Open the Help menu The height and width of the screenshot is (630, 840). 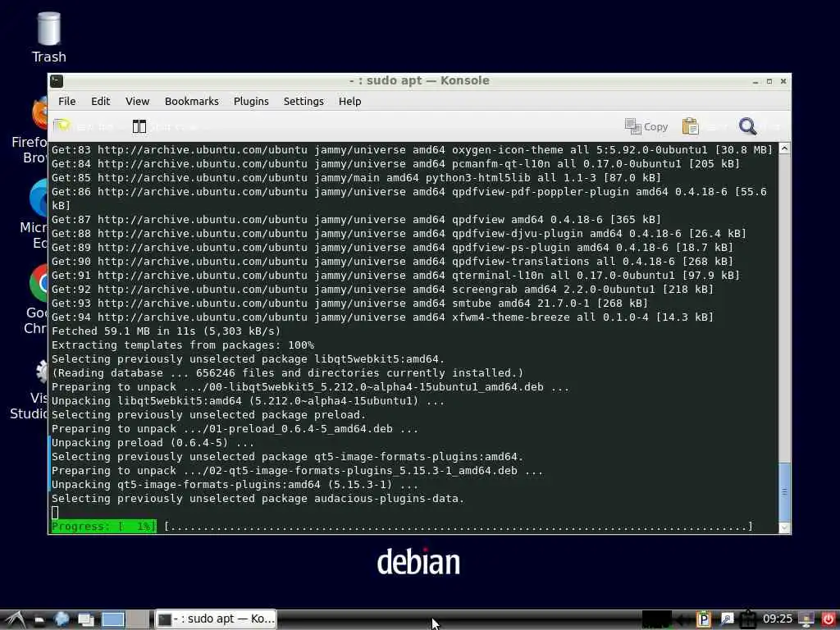pos(349,101)
